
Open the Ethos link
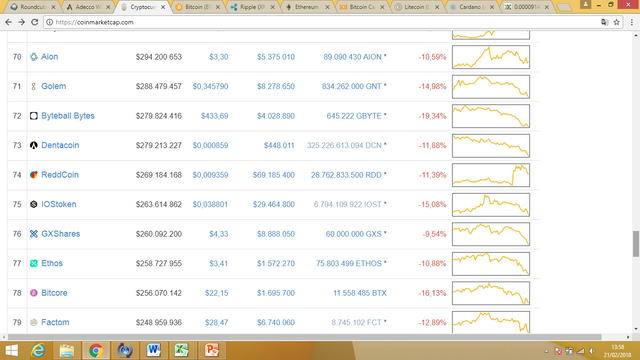click(x=52, y=263)
